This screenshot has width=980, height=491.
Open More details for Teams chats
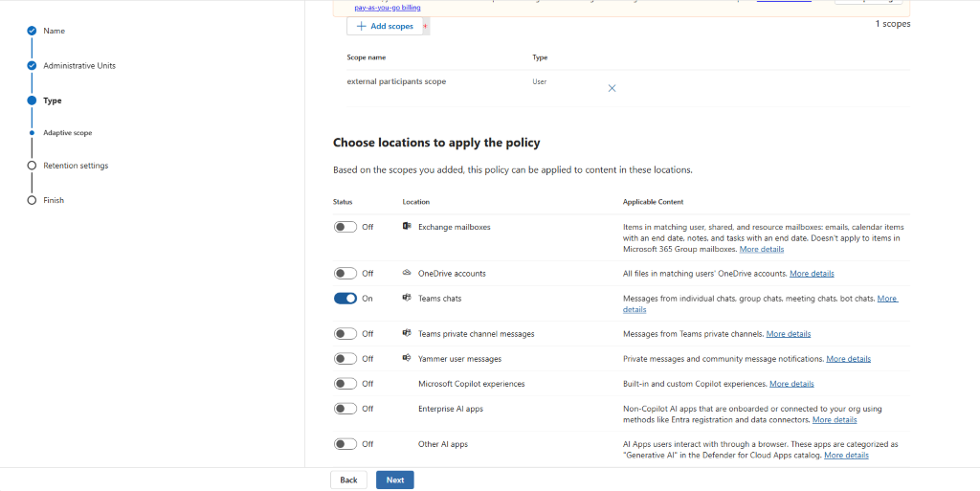[x=887, y=299]
